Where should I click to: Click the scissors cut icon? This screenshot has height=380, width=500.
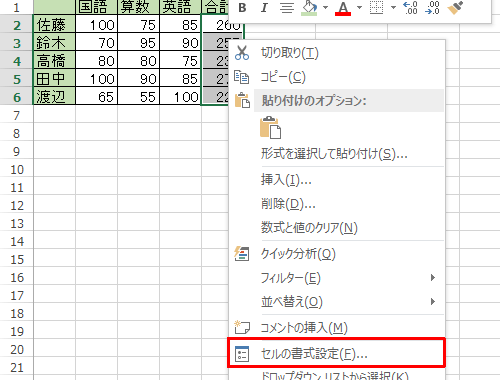click(x=242, y=53)
